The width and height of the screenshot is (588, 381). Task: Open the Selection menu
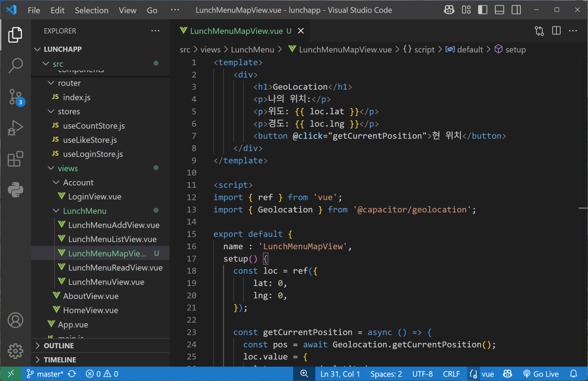pyautogui.click(x=91, y=10)
